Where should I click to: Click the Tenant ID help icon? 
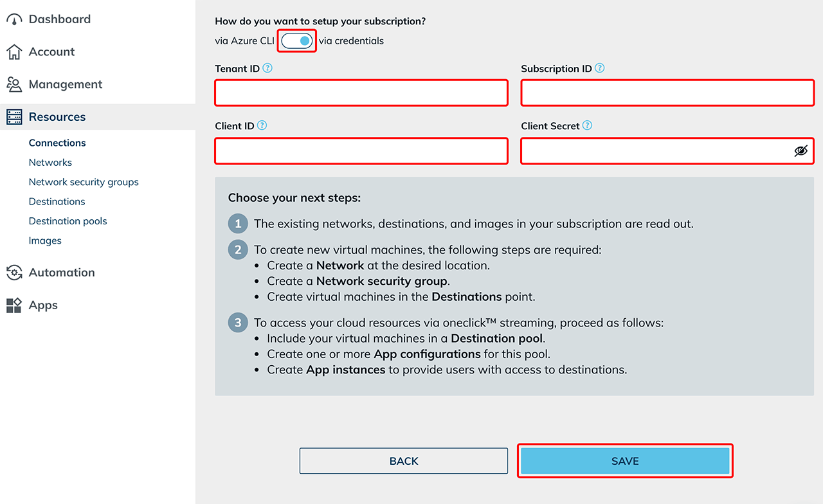tap(267, 68)
